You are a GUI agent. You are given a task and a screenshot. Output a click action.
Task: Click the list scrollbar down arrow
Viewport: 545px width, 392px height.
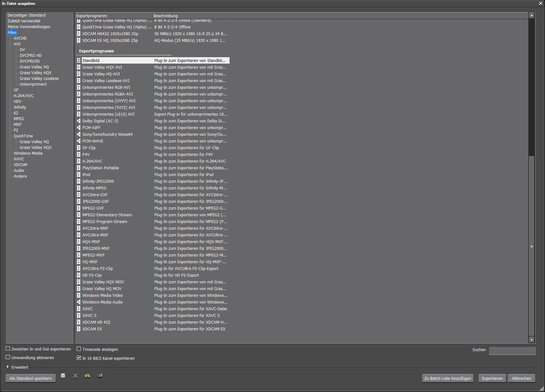pyautogui.click(x=532, y=340)
